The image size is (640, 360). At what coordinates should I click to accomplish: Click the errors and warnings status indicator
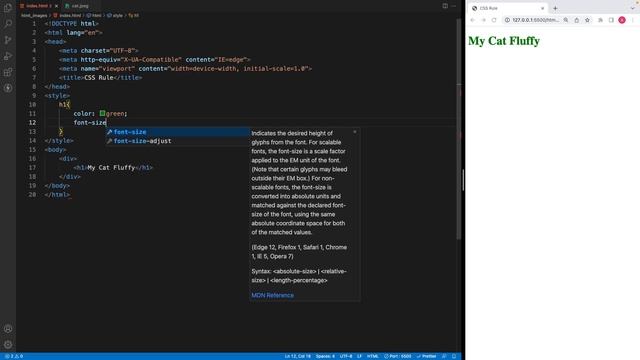(14, 356)
